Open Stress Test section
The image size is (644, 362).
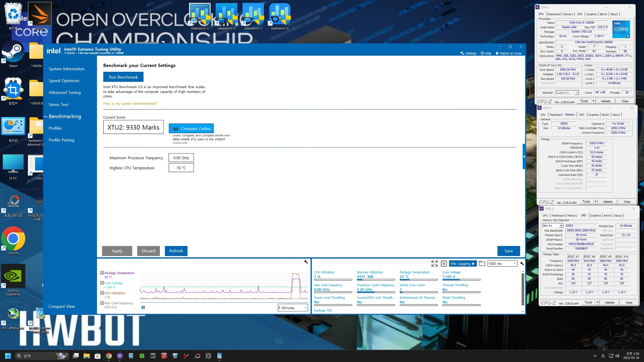pyautogui.click(x=58, y=105)
